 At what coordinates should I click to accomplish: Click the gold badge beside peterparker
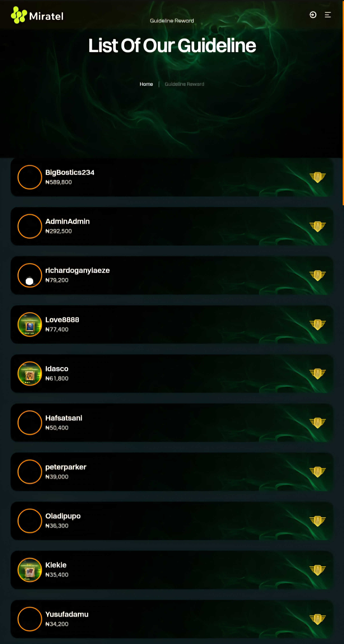(x=317, y=472)
